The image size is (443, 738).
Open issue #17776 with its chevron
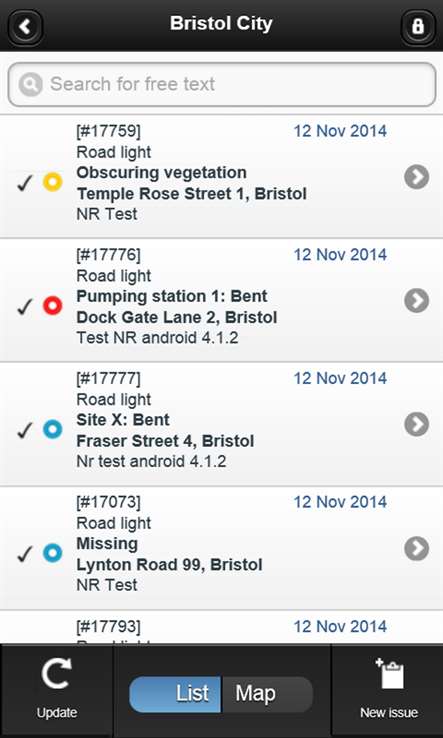pyautogui.click(x=417, y=301)
